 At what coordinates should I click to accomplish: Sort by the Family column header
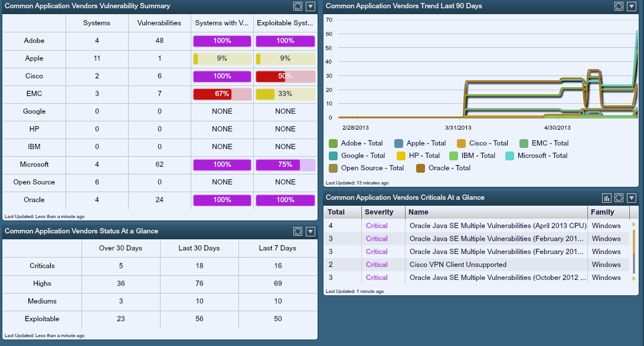(608, 212)
